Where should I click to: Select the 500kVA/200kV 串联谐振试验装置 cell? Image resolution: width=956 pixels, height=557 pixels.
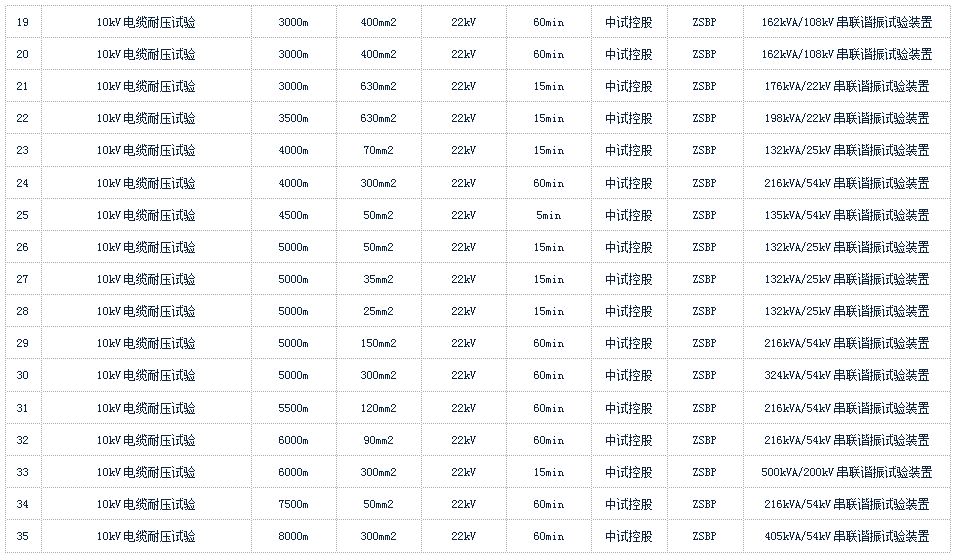pos(846,472)
